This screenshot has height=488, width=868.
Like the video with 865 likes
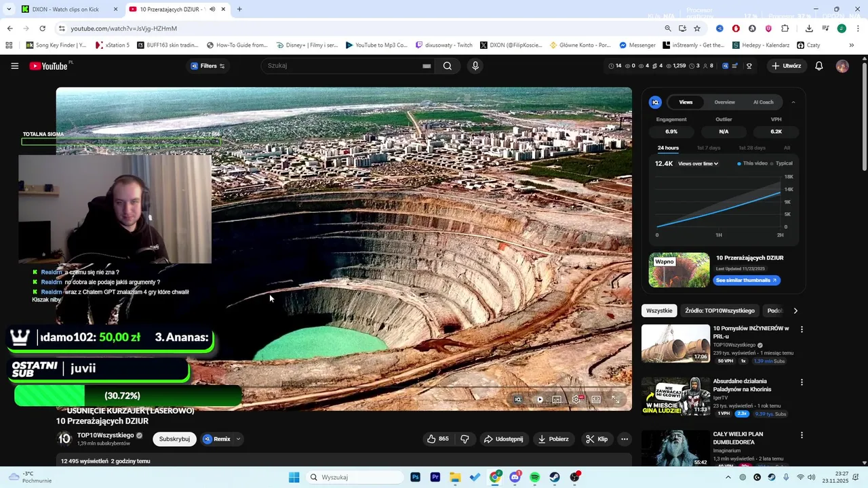(437, 439)
